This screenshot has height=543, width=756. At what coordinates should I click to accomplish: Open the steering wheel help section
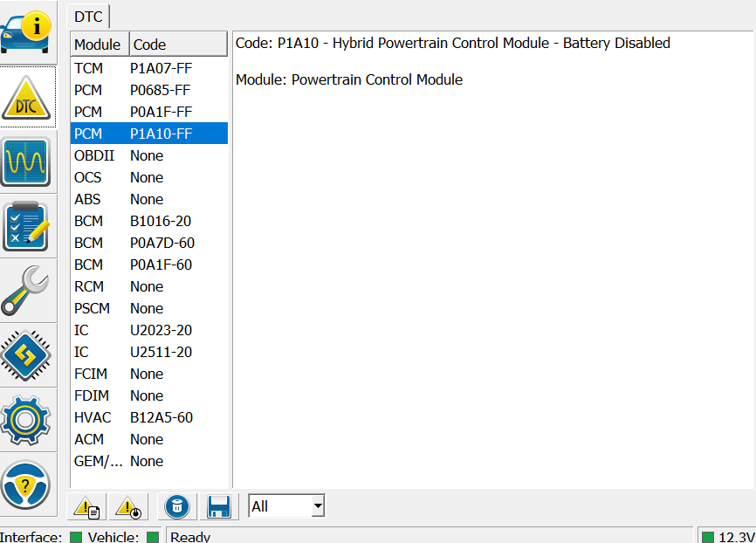(x=26, y=485)
